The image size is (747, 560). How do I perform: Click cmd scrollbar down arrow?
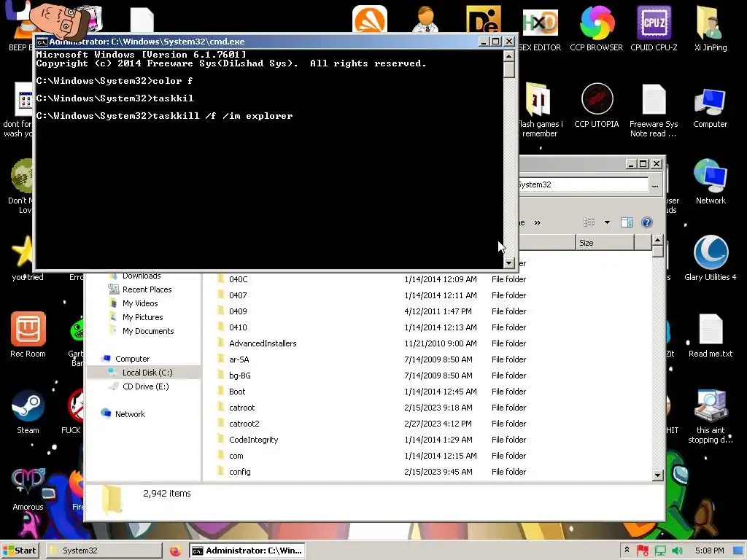(x=508, y=262)
